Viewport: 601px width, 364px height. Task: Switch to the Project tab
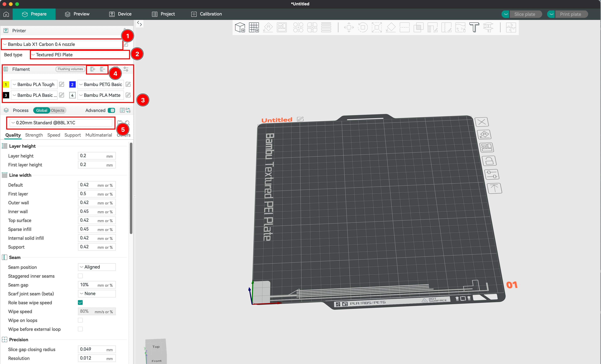click(163, 14)
